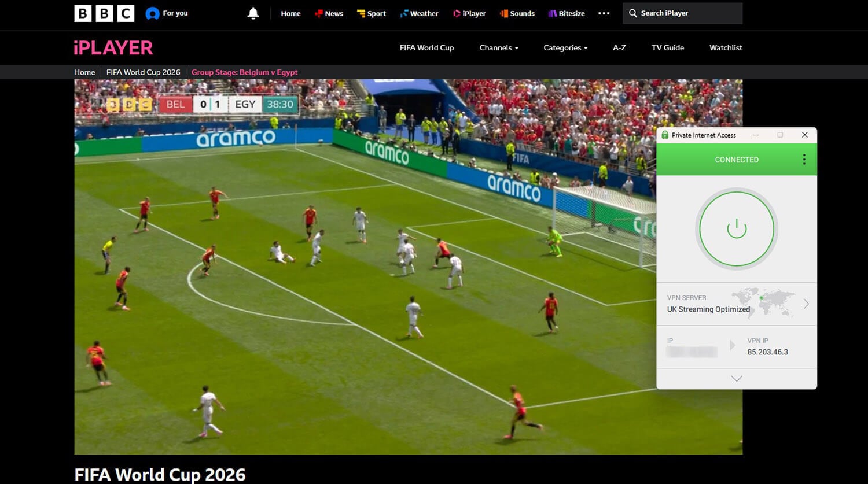
Task: Open BBC Bitesize link
Action: (567, 13)
